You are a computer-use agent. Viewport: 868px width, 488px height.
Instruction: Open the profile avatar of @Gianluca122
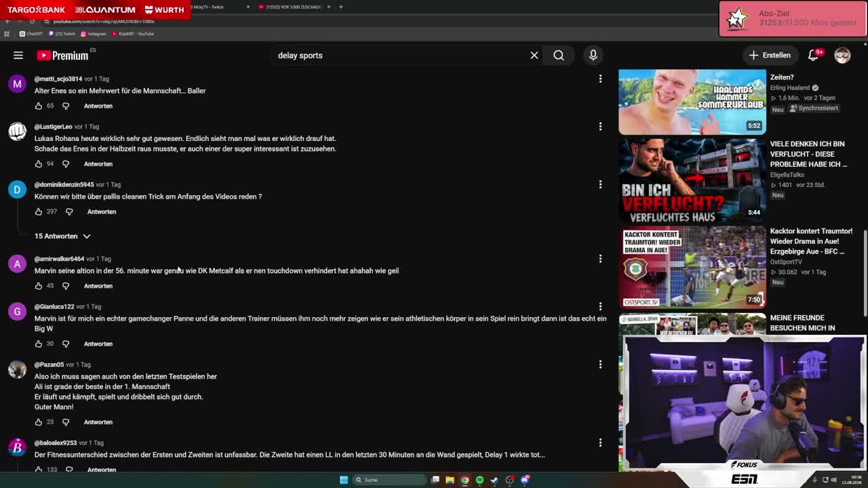point(17,312)
